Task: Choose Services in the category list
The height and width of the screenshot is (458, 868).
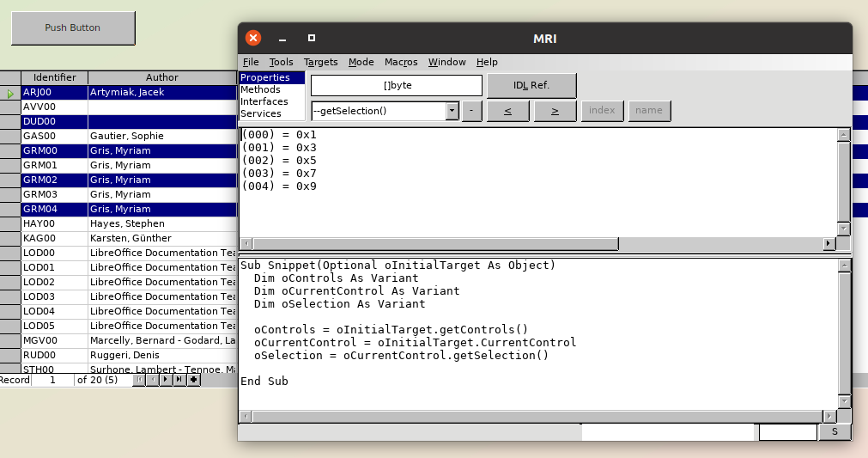Action: (260, 113)
